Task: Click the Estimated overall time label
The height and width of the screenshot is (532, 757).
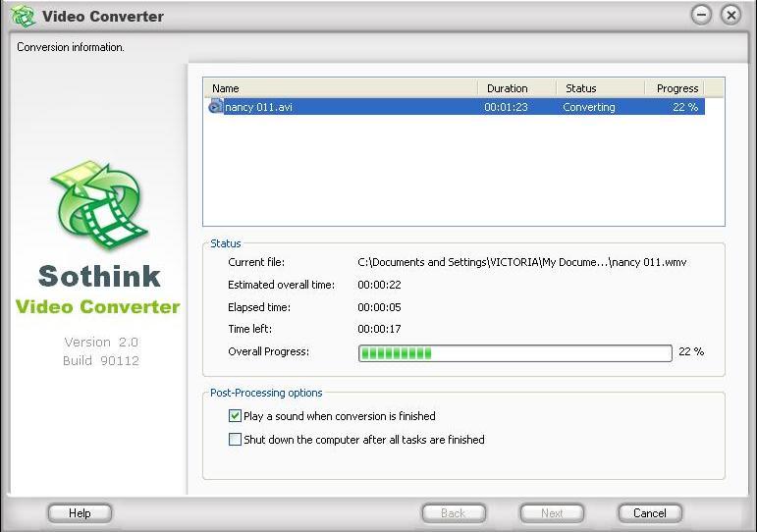Action: (282, 285)
